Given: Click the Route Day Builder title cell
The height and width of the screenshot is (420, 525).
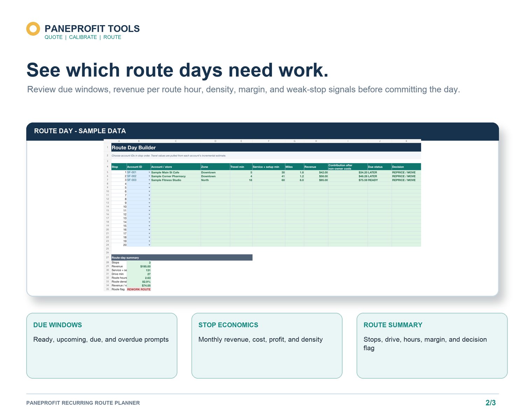Looking at the screenshot, I should pyautogui.click(x=266, y=147).
